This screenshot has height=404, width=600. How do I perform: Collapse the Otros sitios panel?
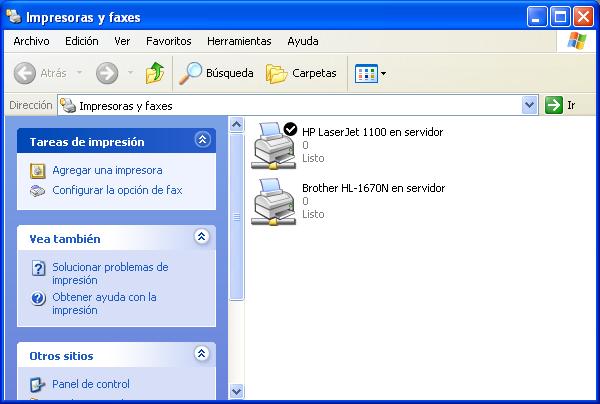(x=202, y=354)
